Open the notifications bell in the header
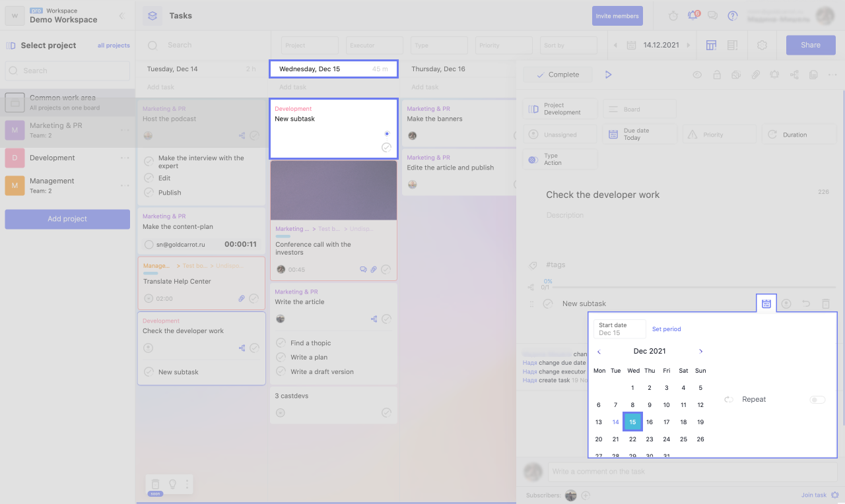845x504 pixels. tap(693, 16)
